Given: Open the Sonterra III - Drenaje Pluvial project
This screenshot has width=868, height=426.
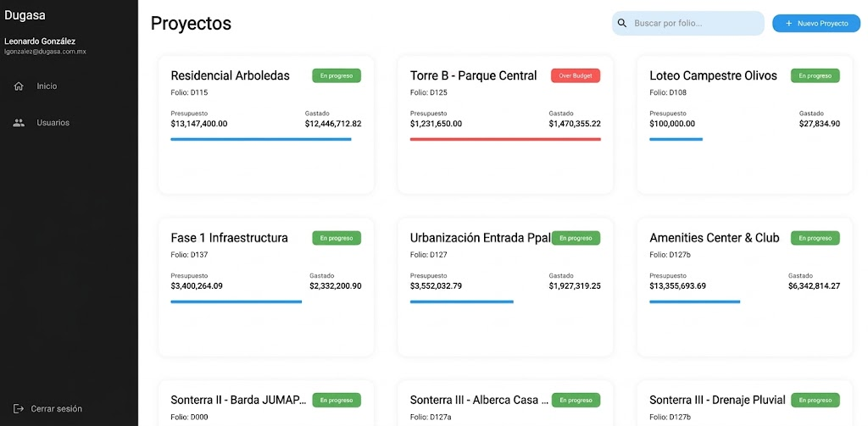Looking at the screenshot, I should [717, 400].
